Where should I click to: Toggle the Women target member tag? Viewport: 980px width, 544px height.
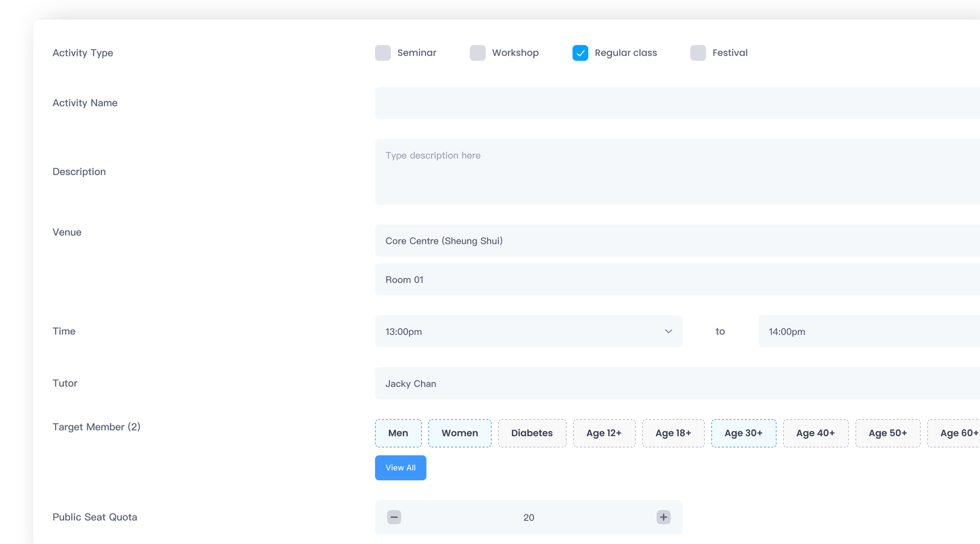pyautogui.click(x=459, y=433)
